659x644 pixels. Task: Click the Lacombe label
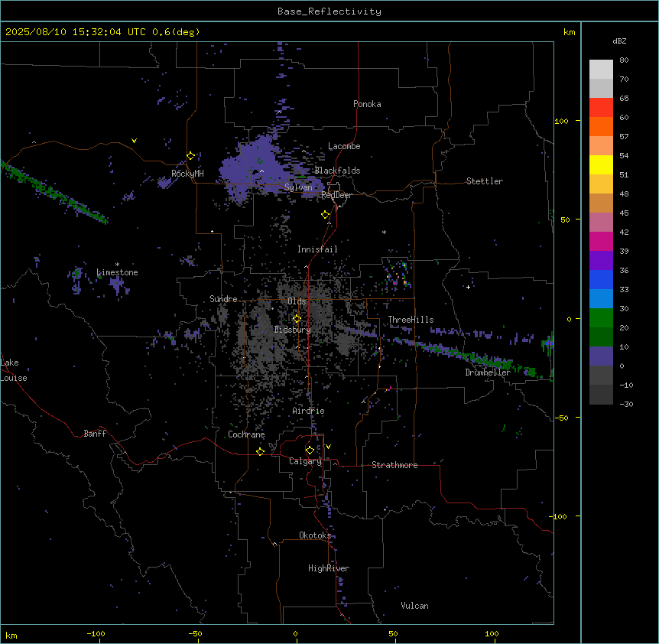[x=344, y=146]
